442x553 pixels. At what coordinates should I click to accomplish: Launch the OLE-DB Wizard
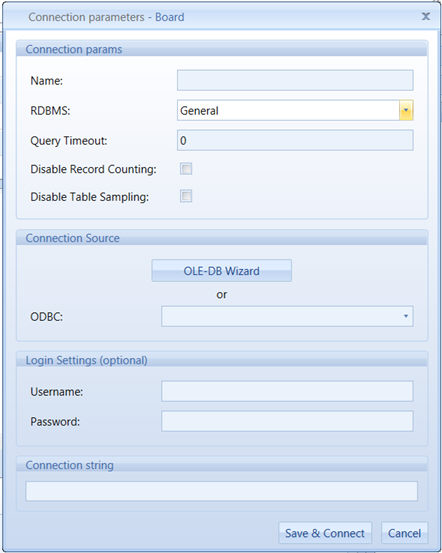(222, 271)
